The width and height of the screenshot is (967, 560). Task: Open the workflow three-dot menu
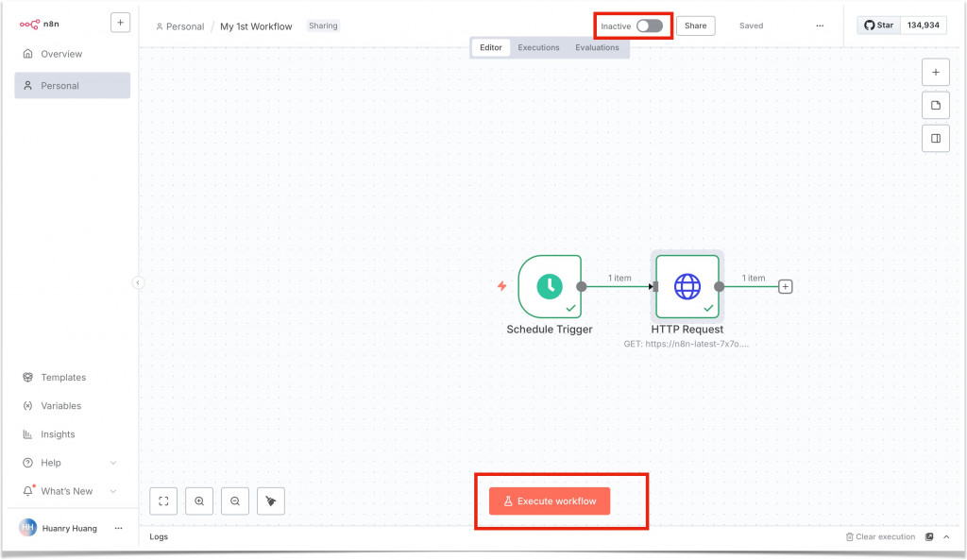click(820, 25)
